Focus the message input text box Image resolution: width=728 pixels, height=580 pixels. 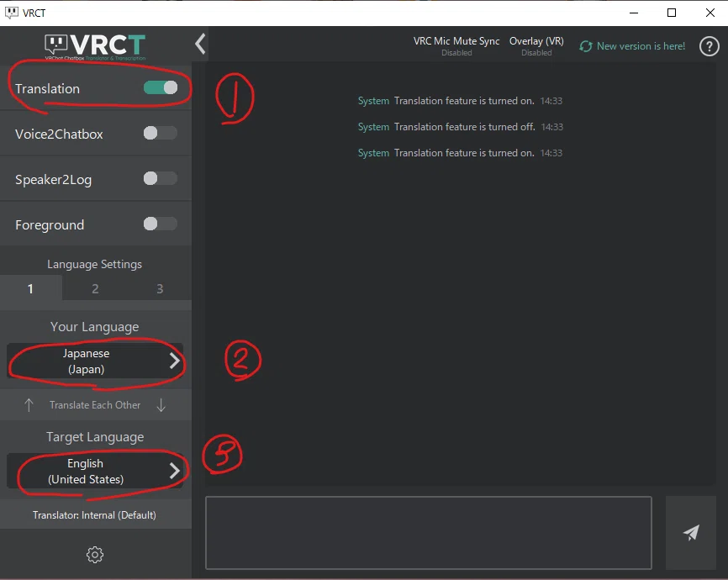429,533
